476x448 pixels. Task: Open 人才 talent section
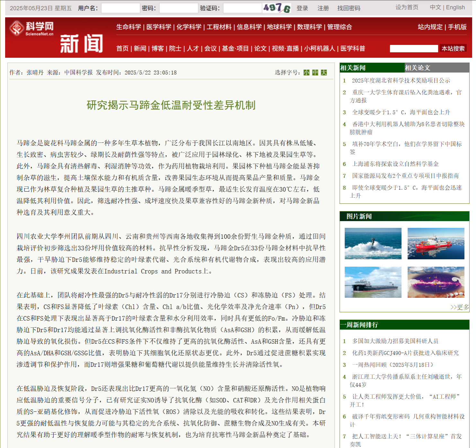coord(193,48)
